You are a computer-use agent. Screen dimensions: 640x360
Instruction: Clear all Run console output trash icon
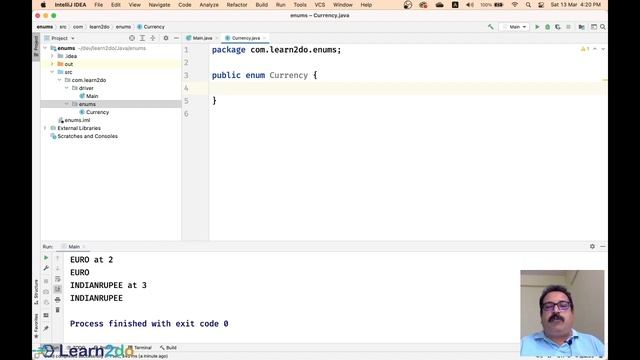pyautogui.click(x=58, y=310)
